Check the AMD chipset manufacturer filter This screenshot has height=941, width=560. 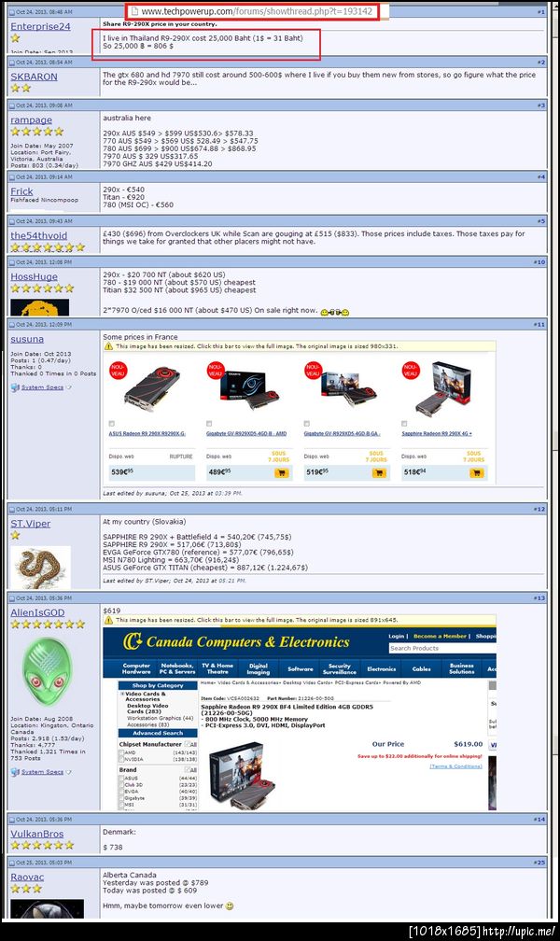point(121,752)
